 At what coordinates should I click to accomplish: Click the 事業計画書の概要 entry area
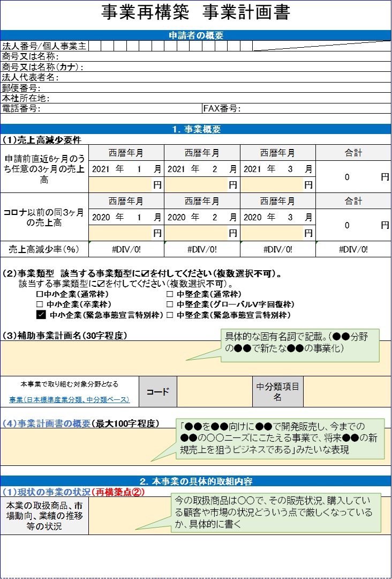coord(196,447)
